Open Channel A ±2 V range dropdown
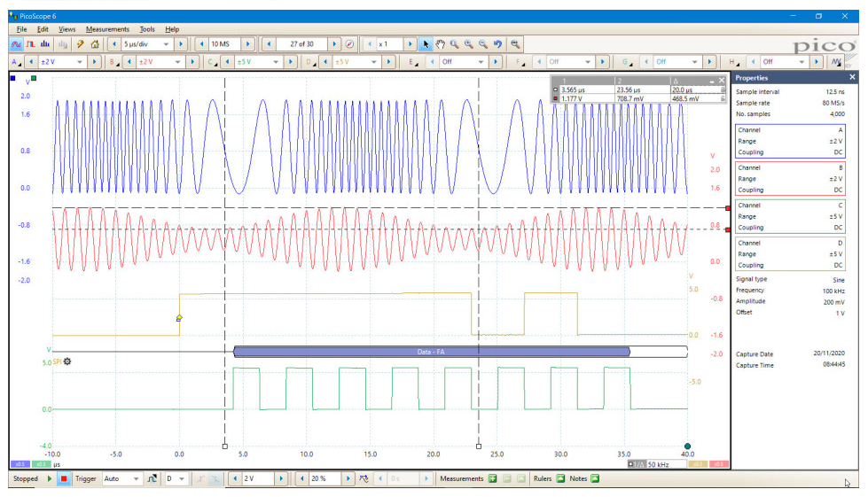 tap(61, 62)
